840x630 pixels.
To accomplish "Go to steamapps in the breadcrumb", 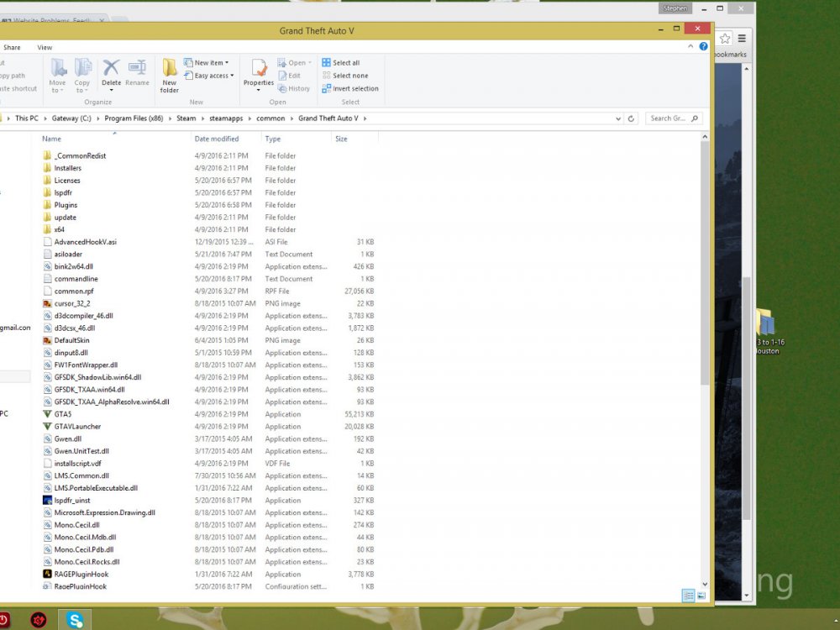I will pos(226,118).
